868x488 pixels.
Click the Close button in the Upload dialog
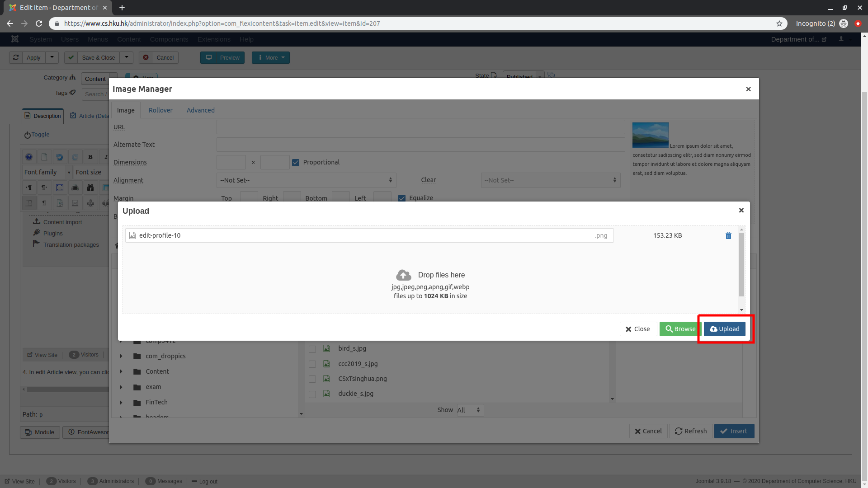pyautogui.click(x=638, y=329)
